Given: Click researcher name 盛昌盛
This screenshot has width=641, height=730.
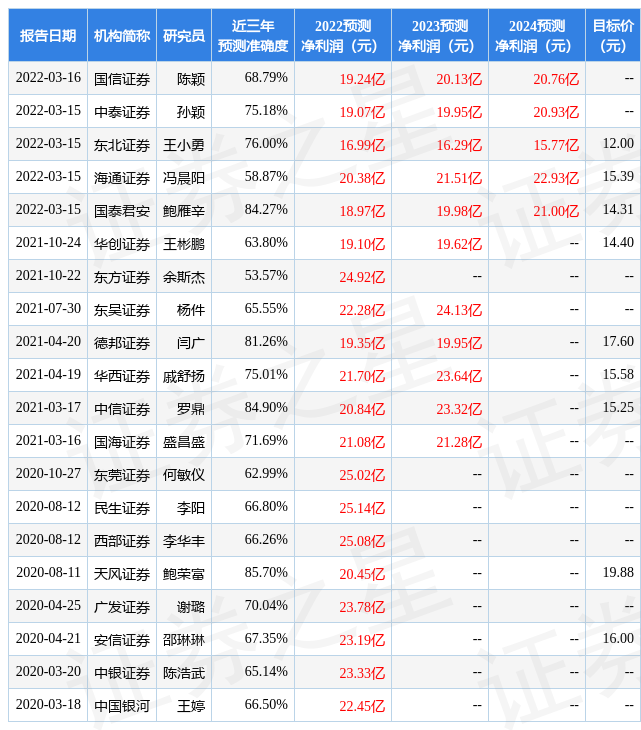Looking at the screenshot, I should point(184,442).
